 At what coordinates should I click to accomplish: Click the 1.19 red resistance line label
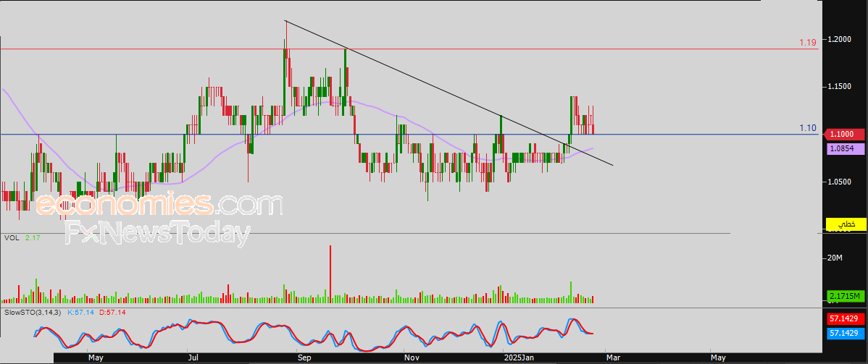pyautogui.click(x=808, y=43)
